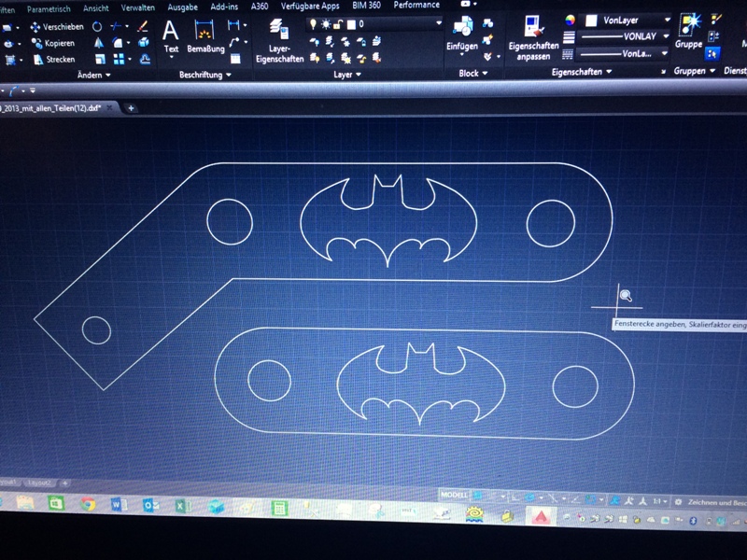This screenshot has height=560, width=747.
Task: Switch to the Parametrisch ribbon tab
Action: tap(49, 7)
